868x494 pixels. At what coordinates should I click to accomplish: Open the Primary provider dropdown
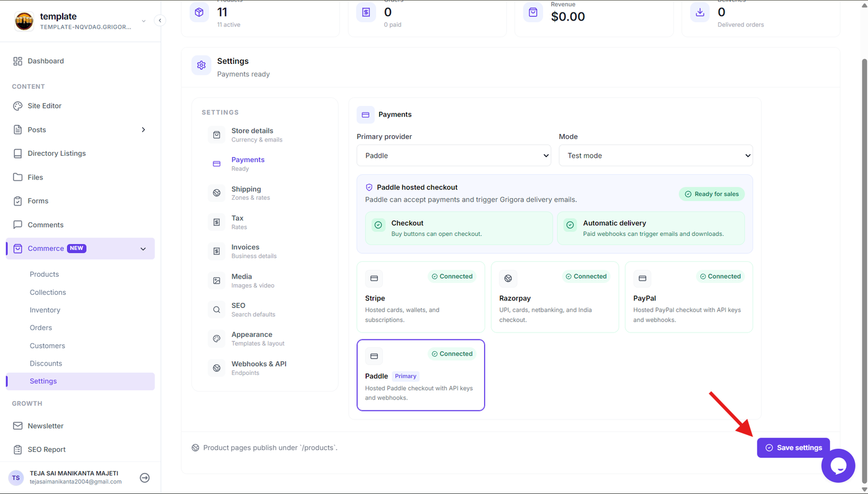click(x=454, y=156)
